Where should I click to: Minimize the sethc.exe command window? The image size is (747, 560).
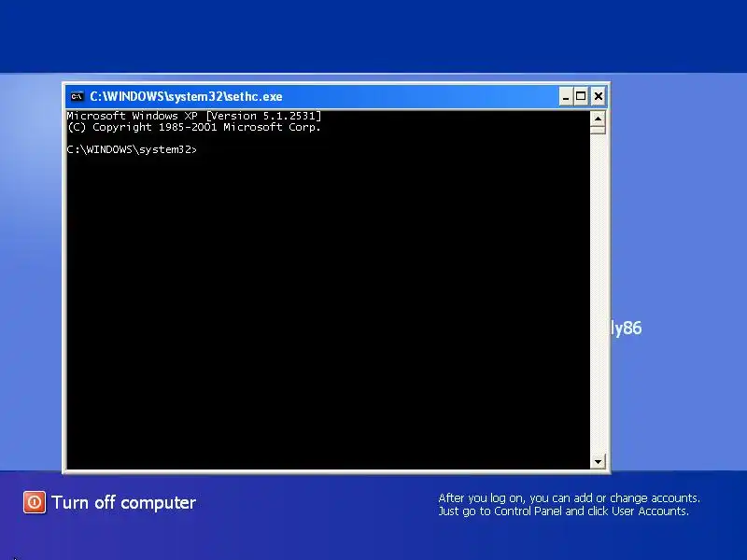pyautogui.click(x=566, y=97)
